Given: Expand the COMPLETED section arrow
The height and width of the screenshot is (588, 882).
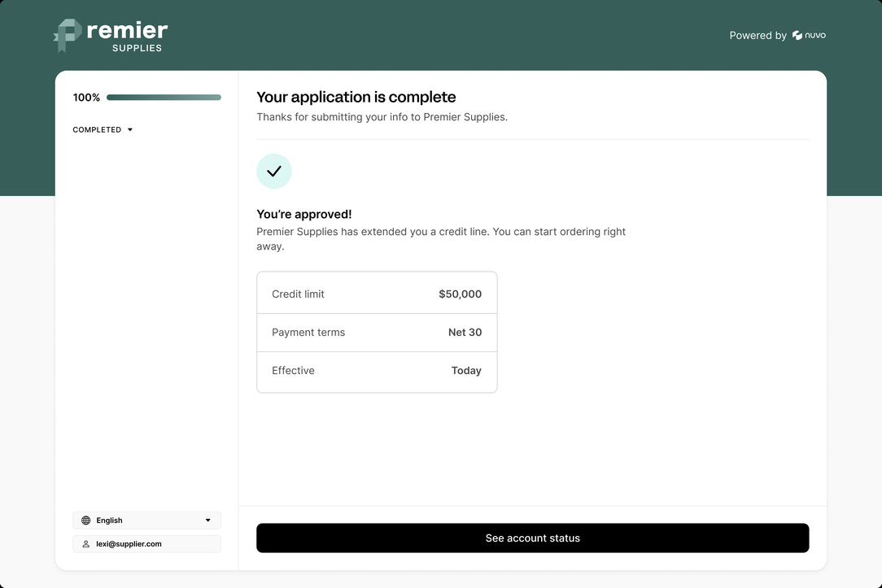Looking at the screenshot, I should coord(130,130).
